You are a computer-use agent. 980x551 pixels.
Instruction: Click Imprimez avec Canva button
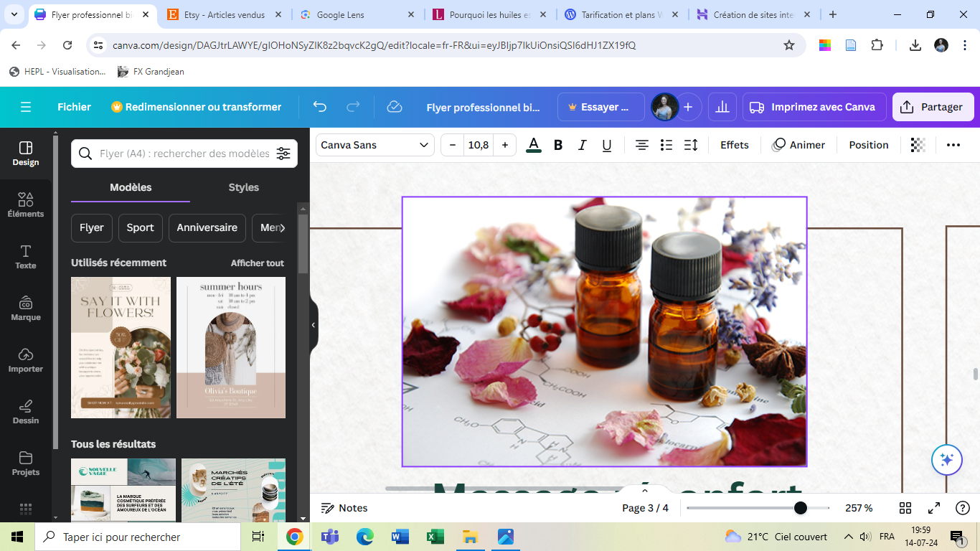[814, 107]
